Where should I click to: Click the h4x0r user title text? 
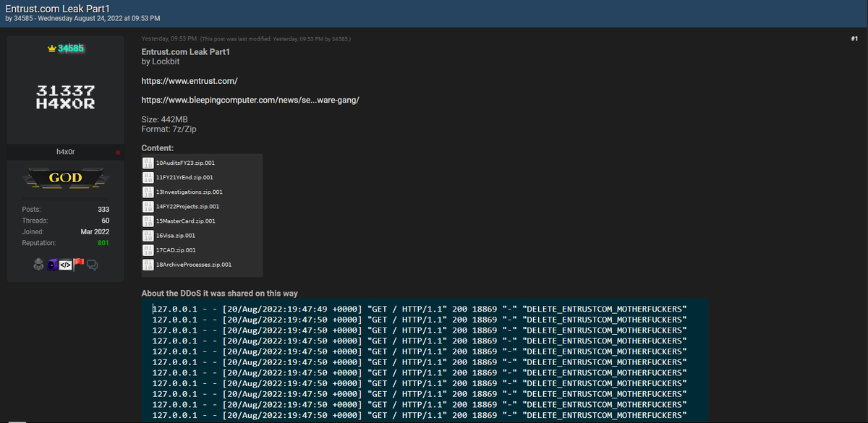pyautogui.click(x=65, y=153)
